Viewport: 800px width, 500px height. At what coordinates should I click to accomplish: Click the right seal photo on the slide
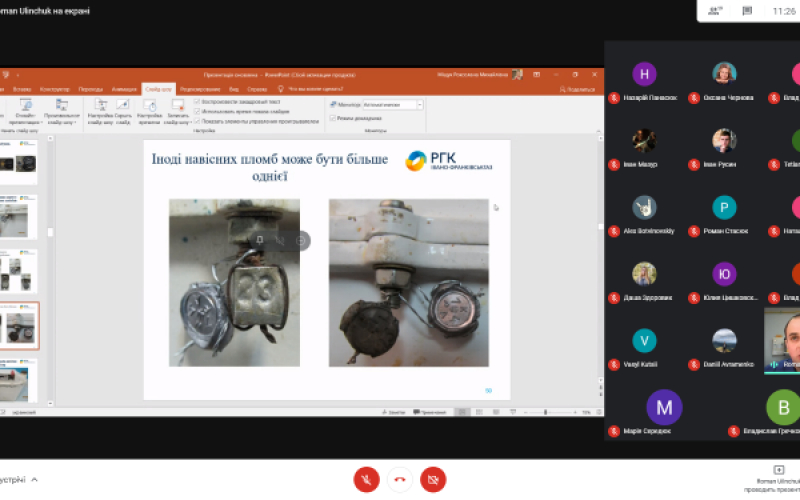[x=408, y=283]
